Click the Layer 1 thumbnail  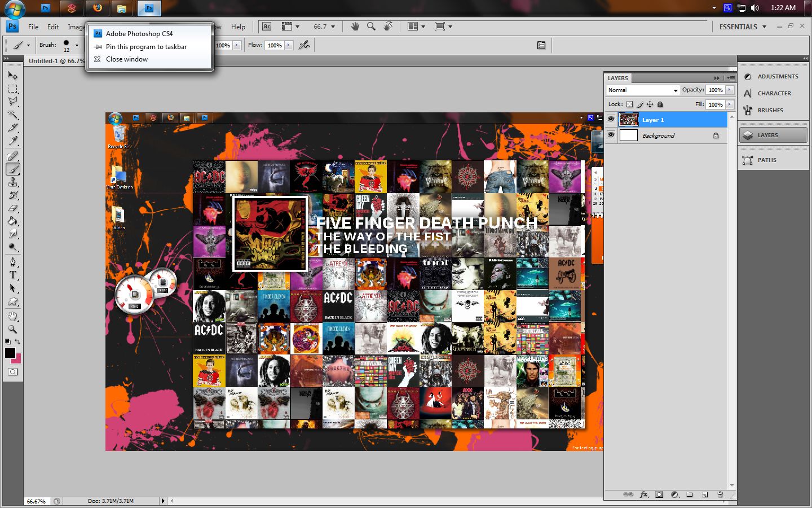pos(629,119)
